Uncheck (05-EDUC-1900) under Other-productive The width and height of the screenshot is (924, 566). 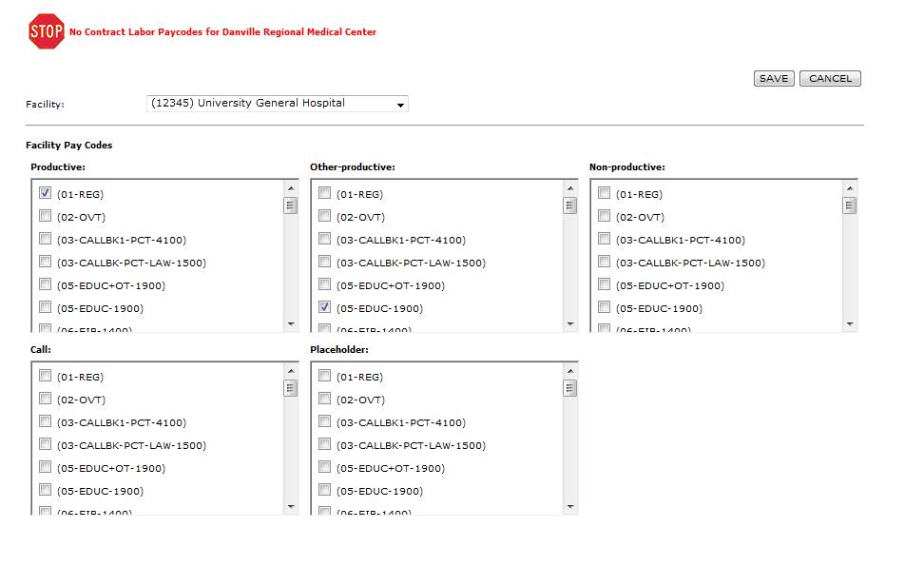pyautogui.click(x=324, y=307)
